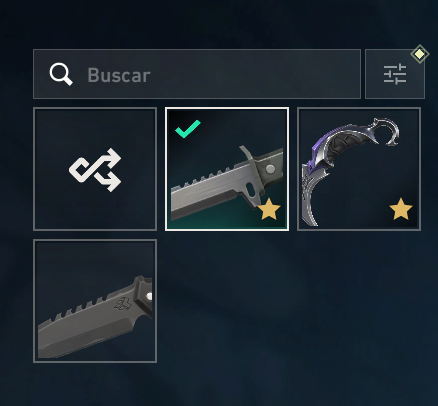Toggle favorite star on karambit tile

401,209
